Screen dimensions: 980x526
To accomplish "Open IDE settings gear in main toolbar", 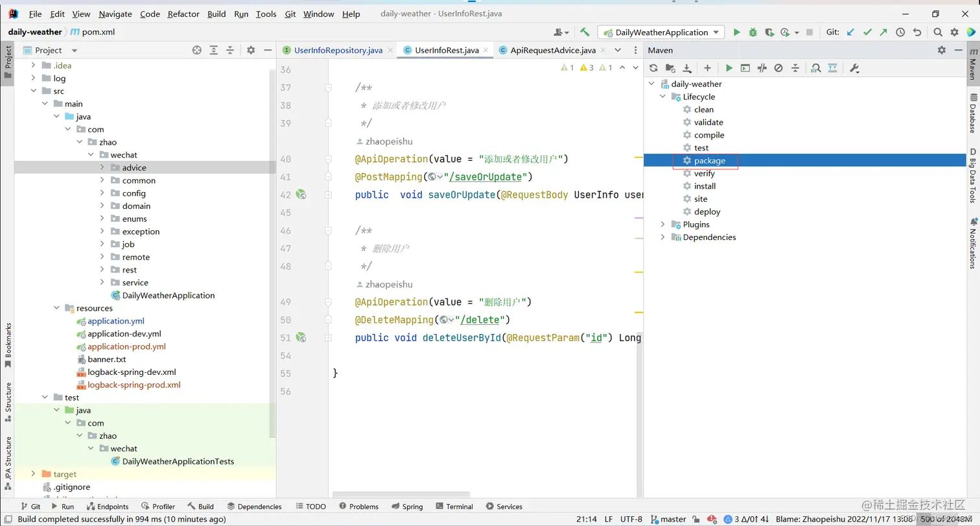I will click(x=954, y=32).
